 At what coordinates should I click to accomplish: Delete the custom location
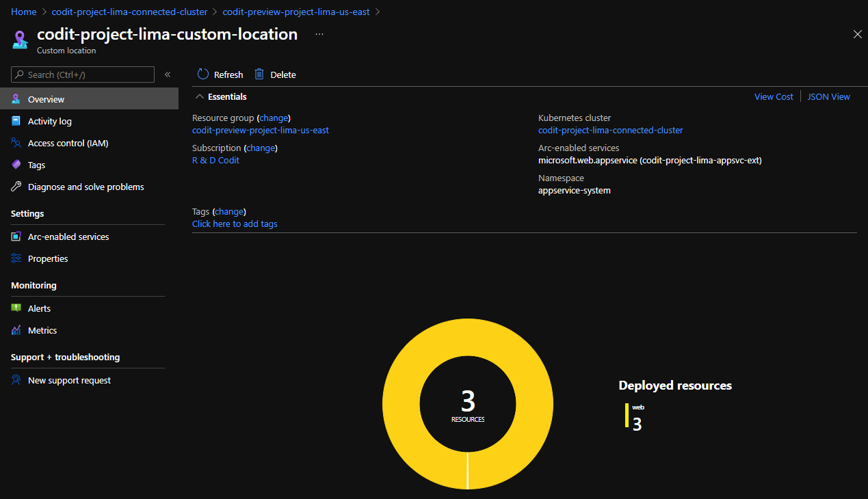pyautogui.click(x=275, y=74)
